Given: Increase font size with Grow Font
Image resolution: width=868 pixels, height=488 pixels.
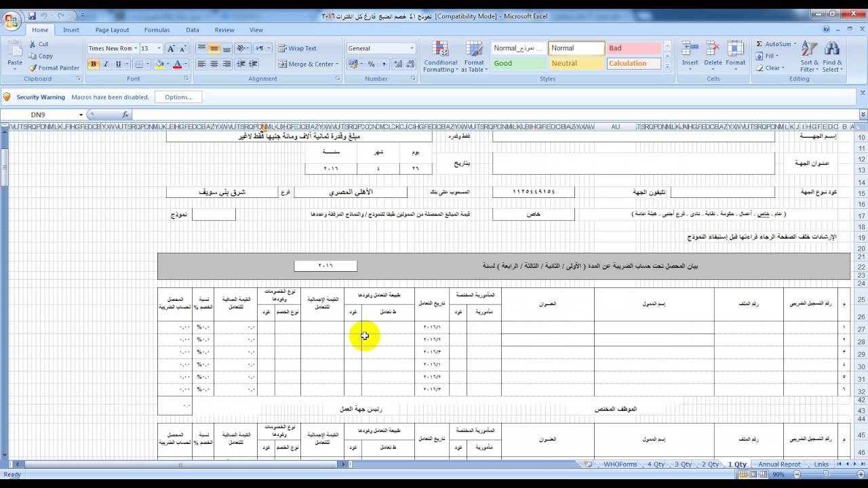Looking at the screenshot, I should pos(170,48).
